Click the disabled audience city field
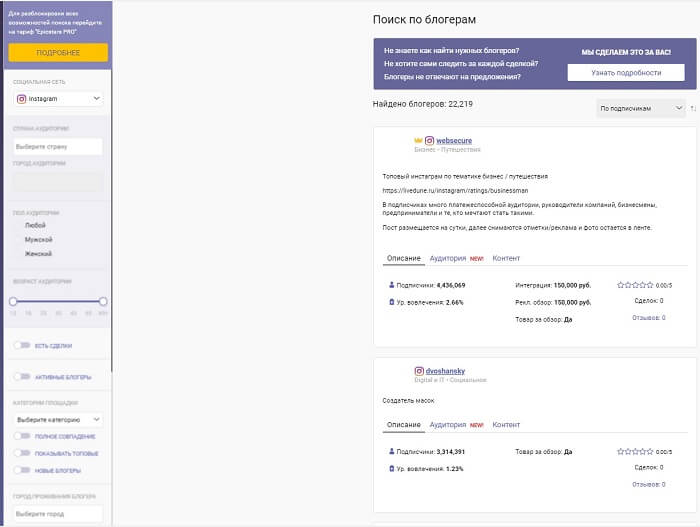 click(x=58, y=182)
